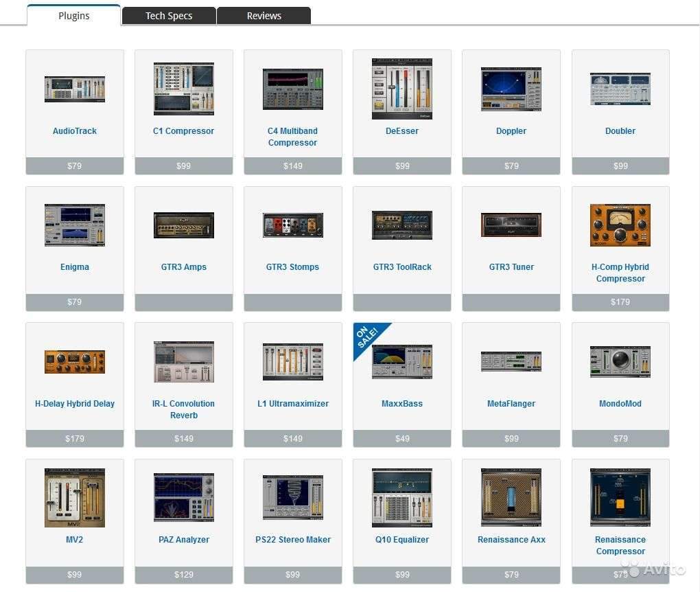The width and height of the screenshot is (700, 592).
Task: Click the H-Comp Hybrid Compressor image
Action: click(x=620, y=225)
